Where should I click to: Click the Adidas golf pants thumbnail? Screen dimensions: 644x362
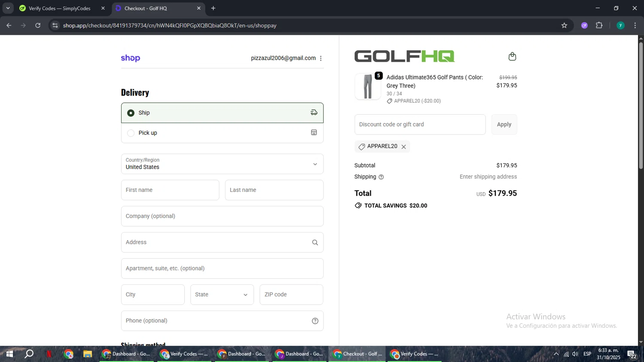pyautogui.click(x=368, y=87)
